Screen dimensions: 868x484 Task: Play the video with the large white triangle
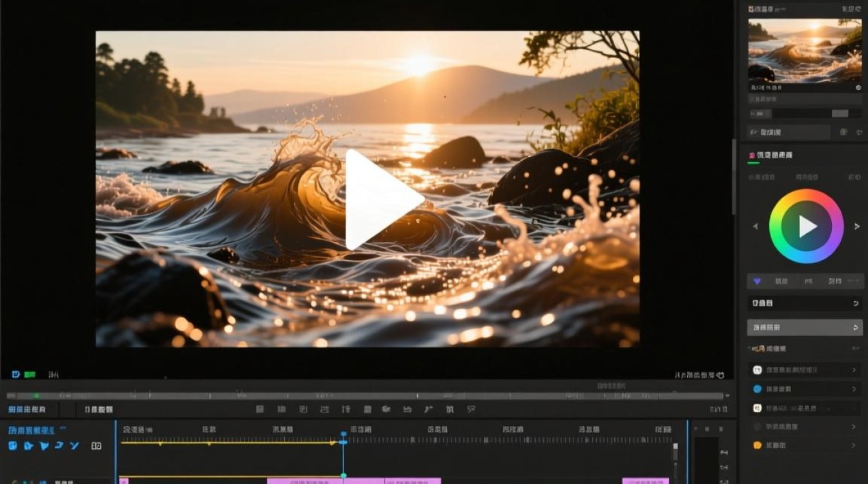click(x=381, y=199)
